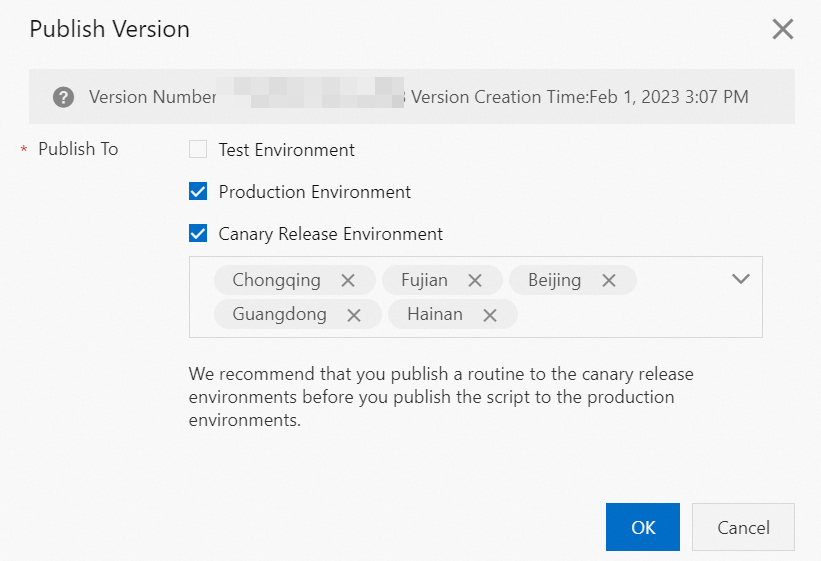Close the Publish Version dialog
The height and width of the screenshot is (561, 821).
(783, 29)
